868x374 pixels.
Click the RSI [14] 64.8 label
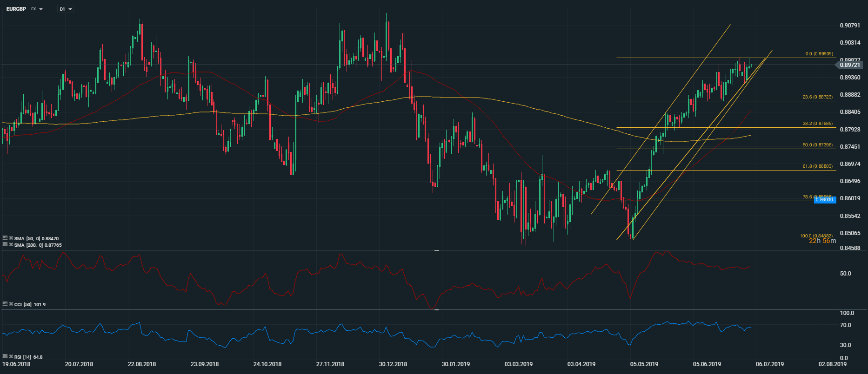click(x=28, y=357)
